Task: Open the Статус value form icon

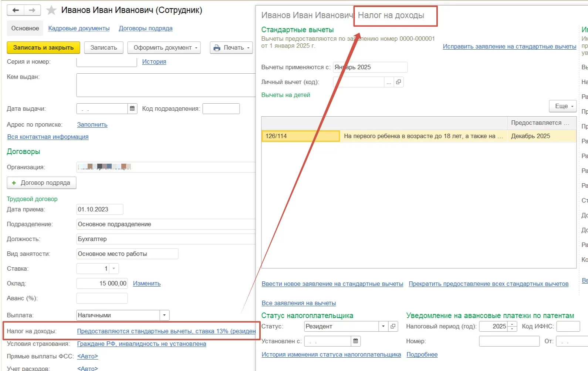Action: [x=393, y=326]
